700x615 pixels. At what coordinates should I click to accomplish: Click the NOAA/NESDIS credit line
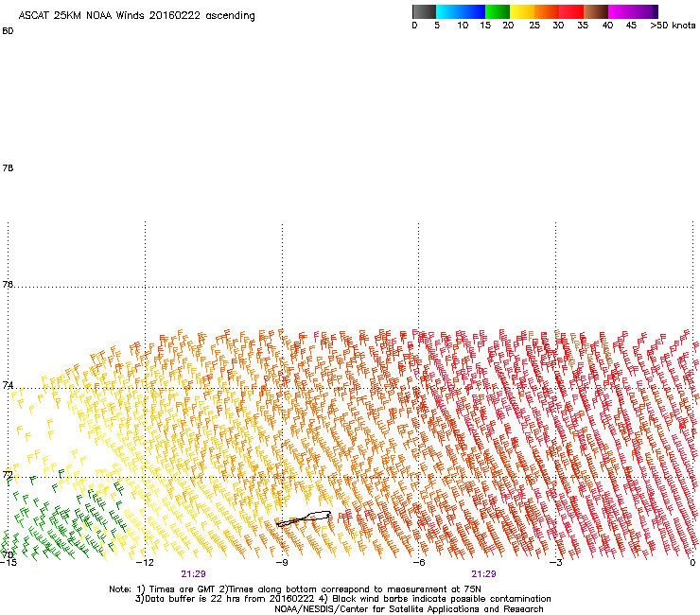tap(409, 609)
